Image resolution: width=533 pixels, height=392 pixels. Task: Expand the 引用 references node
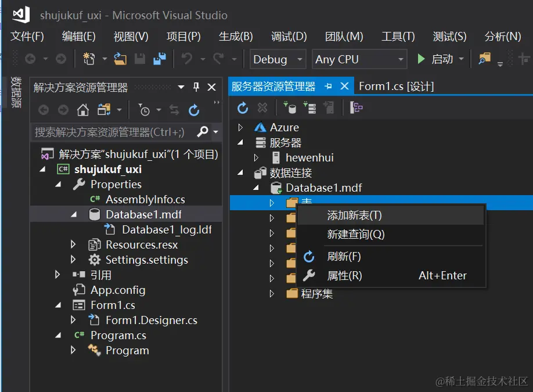(x=57, y=275)
